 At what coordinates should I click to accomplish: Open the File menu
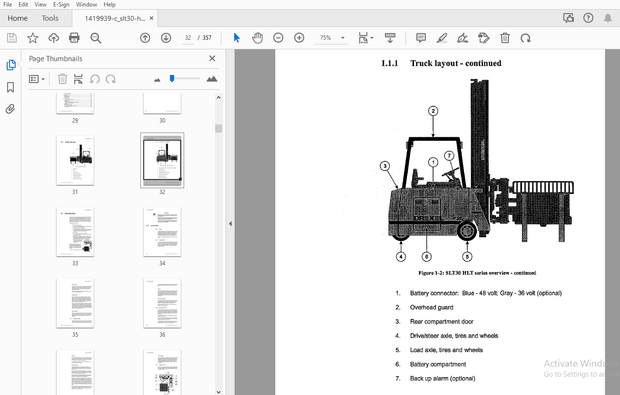click(x=8, y=4)
